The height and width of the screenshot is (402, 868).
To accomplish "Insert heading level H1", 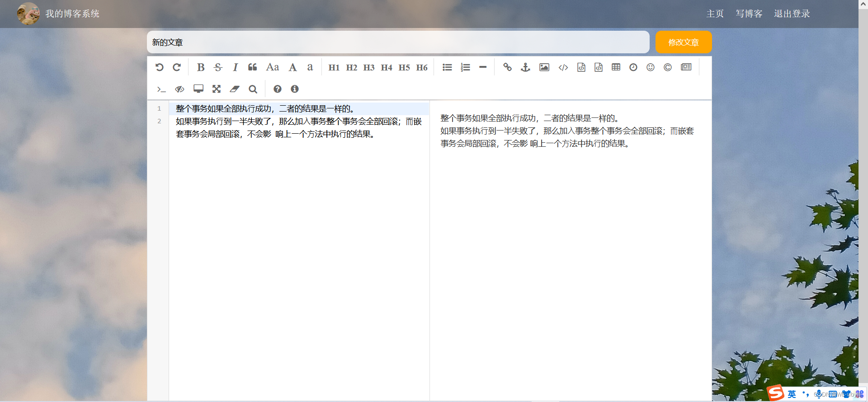I will point(334,67).
